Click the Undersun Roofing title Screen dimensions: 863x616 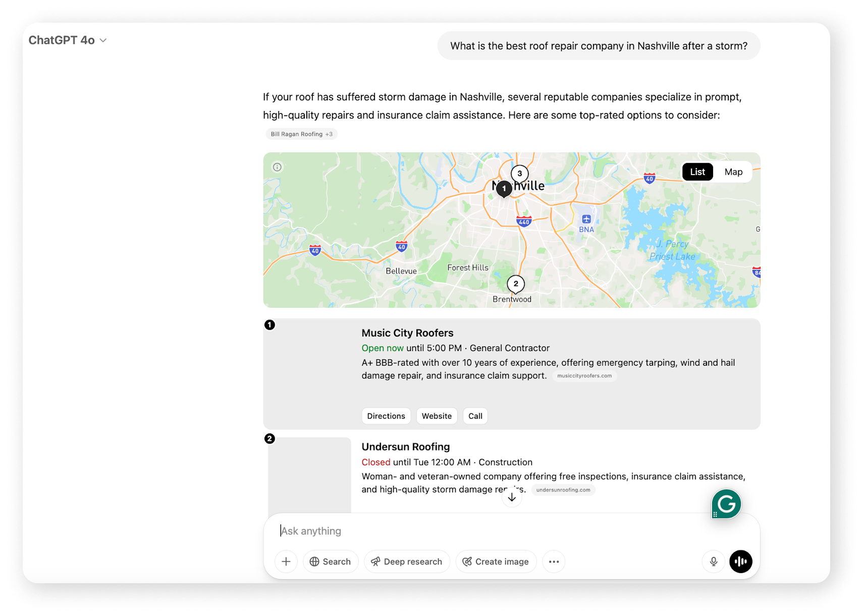pos(405,447)
